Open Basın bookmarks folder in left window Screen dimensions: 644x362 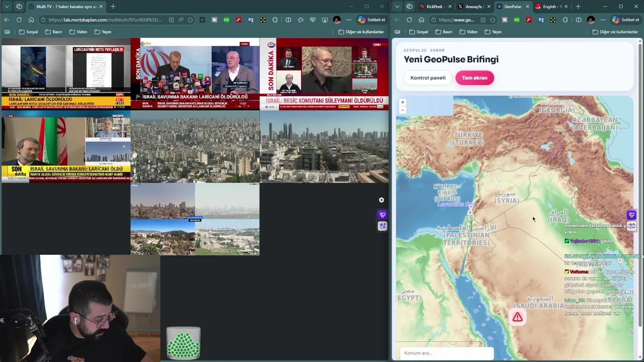(53, 32)
